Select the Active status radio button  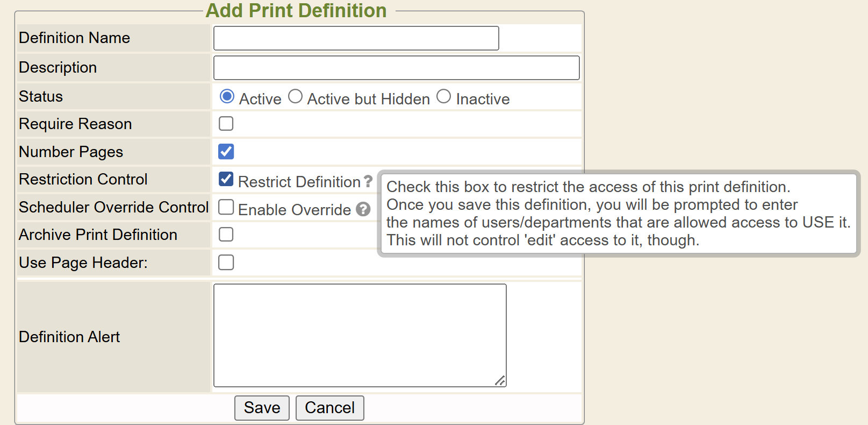tap(227, 97)
